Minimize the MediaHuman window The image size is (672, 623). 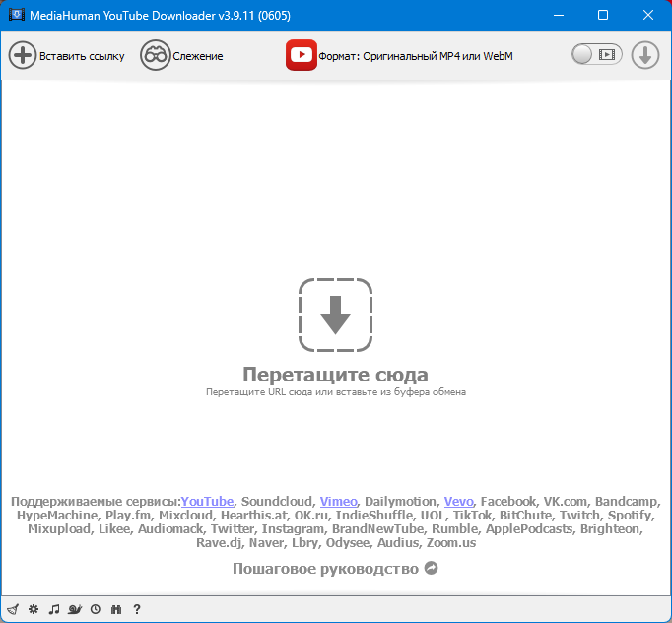click(x=559, y=15)
